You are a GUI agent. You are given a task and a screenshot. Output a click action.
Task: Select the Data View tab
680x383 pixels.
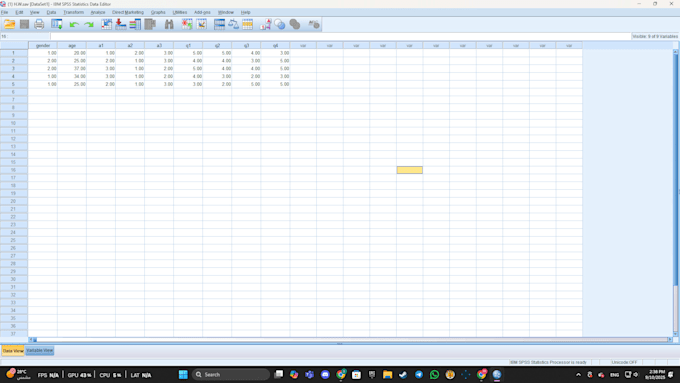point(13,350)
